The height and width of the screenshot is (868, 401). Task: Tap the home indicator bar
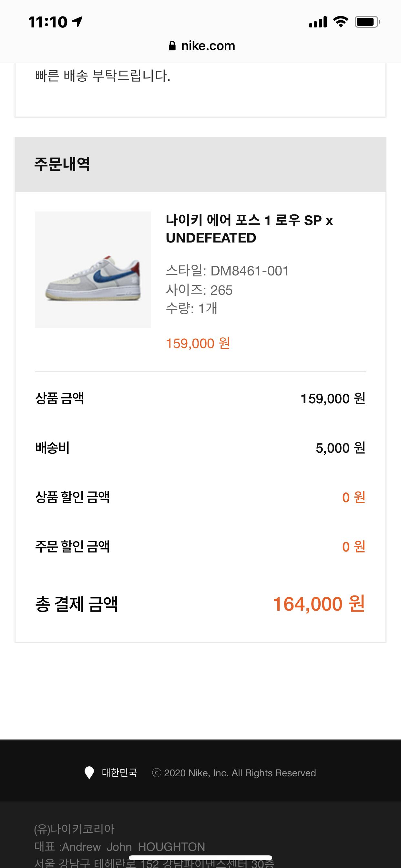point(200,858)
